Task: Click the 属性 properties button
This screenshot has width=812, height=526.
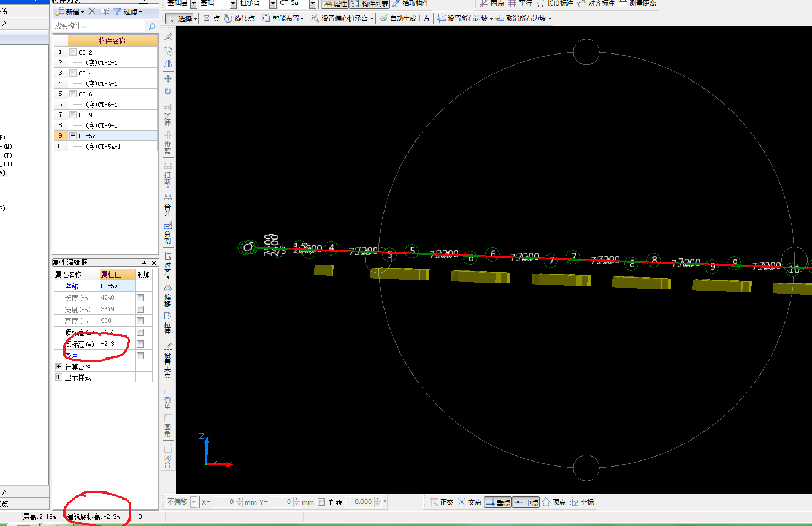Action: 335,3
